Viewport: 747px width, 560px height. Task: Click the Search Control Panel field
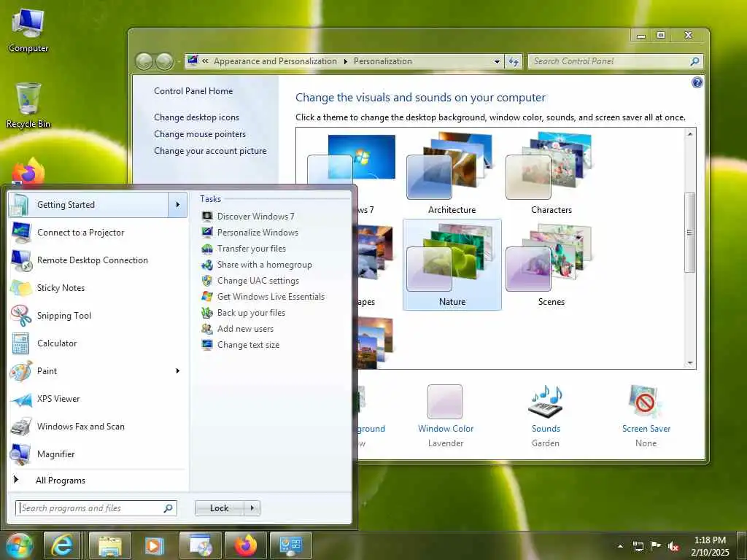coord(616,61)
